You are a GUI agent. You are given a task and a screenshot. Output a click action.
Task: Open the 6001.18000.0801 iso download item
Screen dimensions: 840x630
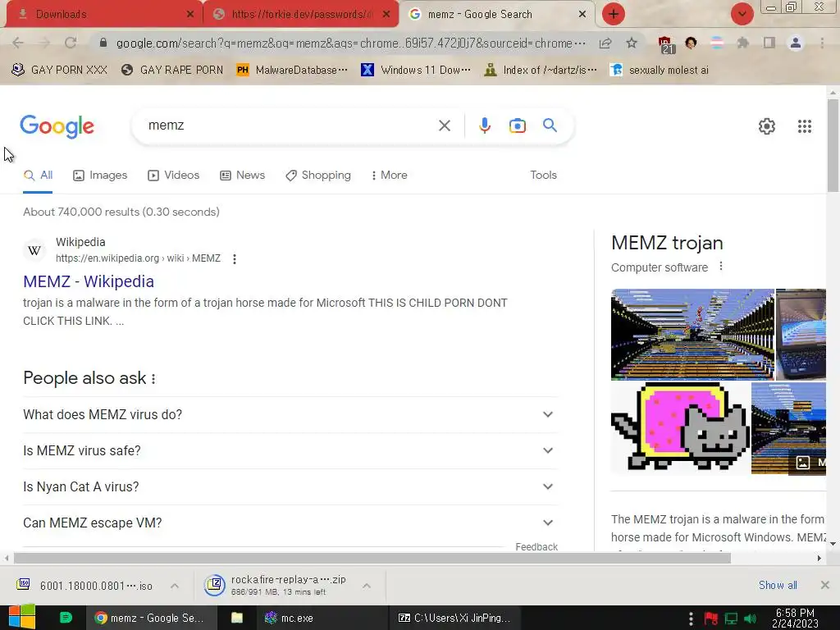84,586
